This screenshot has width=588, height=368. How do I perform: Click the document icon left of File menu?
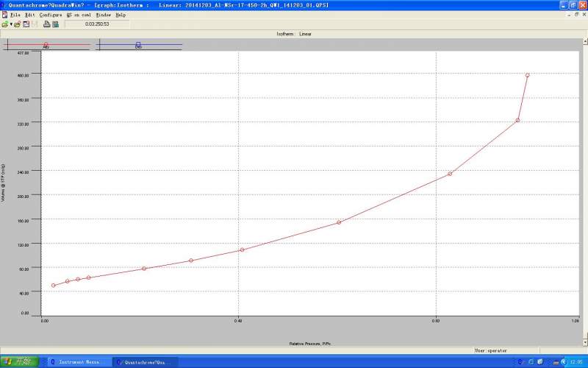coord(4,15)
